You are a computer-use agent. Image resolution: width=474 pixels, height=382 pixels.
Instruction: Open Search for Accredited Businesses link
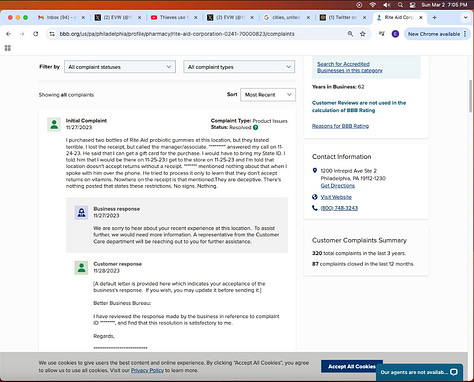pos(350,67)
